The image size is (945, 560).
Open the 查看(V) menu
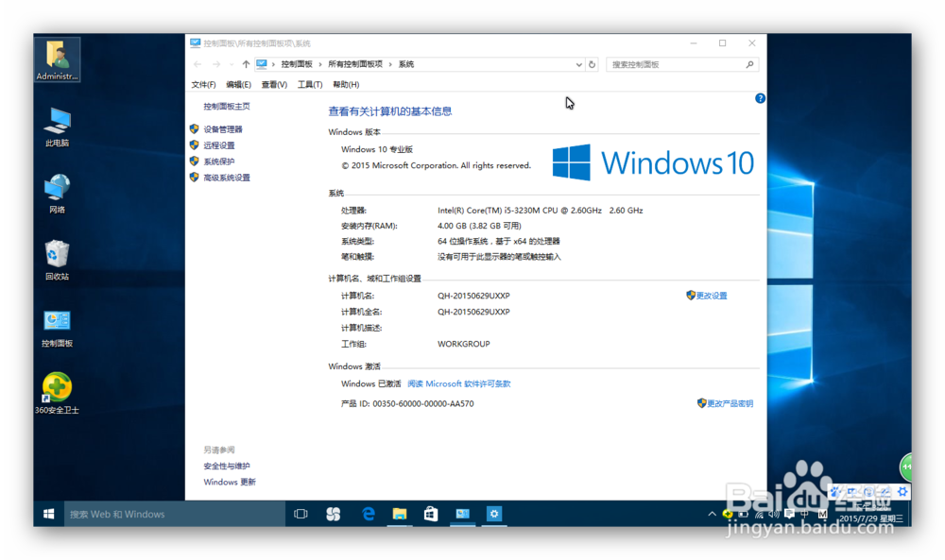274,85
